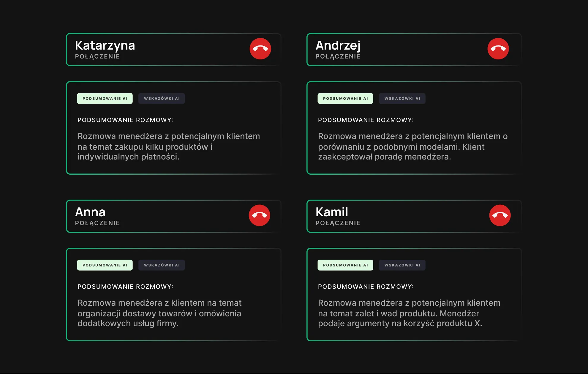This screenshot has width=588, height=374.
Task: Enable PODSUMOWANIE AI on Kamil's card
Action: (x=345, y=265)
